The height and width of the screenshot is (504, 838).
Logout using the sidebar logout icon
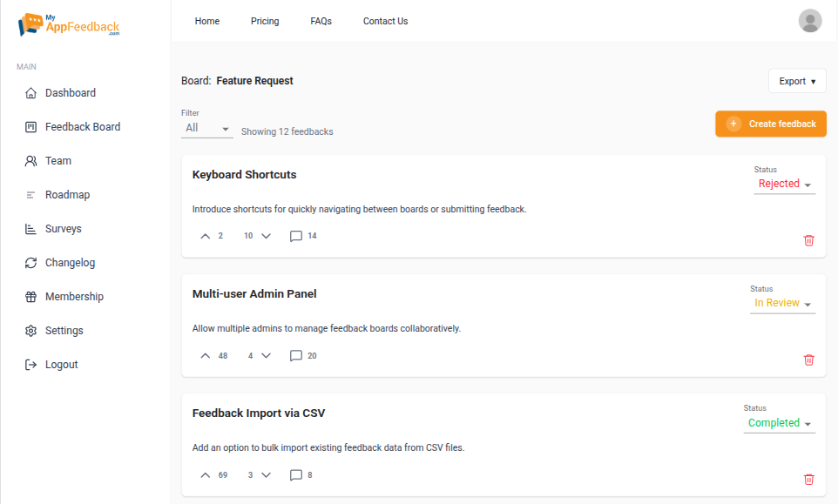pos(29,364)
